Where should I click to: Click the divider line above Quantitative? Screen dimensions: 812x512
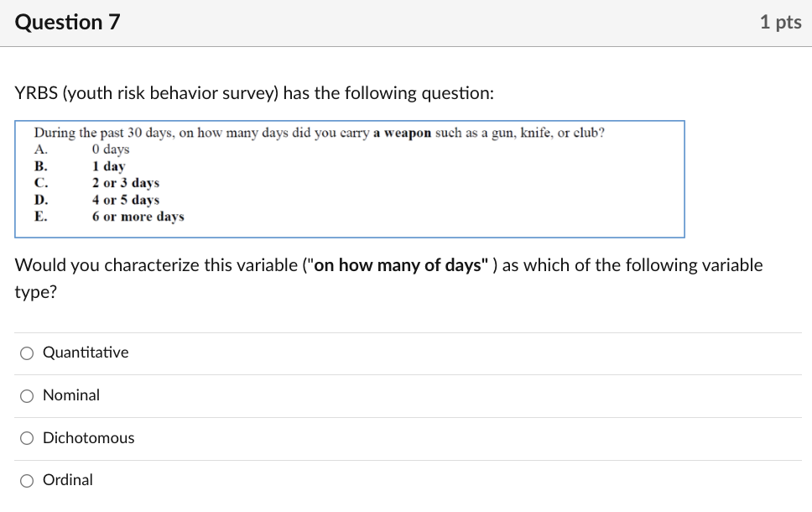[x=406, y=331]
